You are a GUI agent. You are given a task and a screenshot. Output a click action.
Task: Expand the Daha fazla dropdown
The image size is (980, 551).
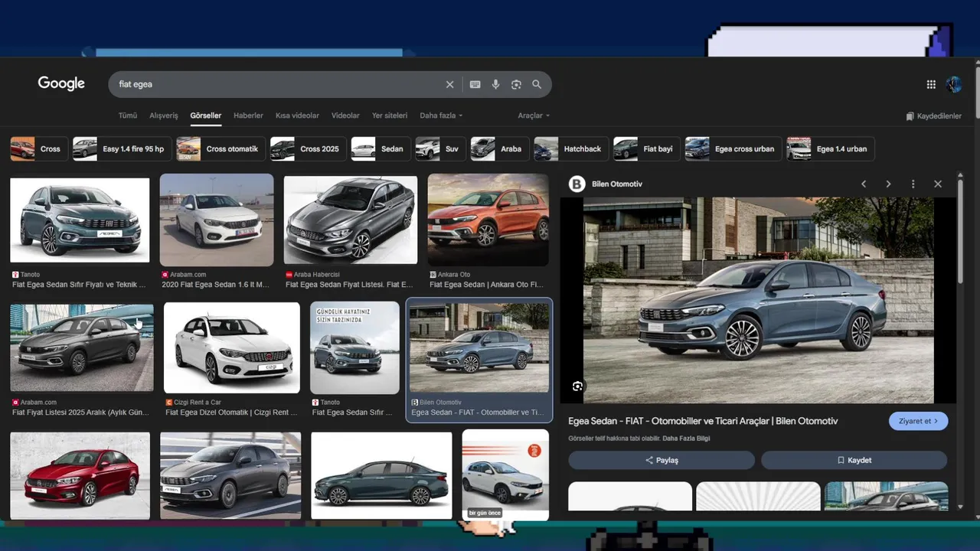441,116
